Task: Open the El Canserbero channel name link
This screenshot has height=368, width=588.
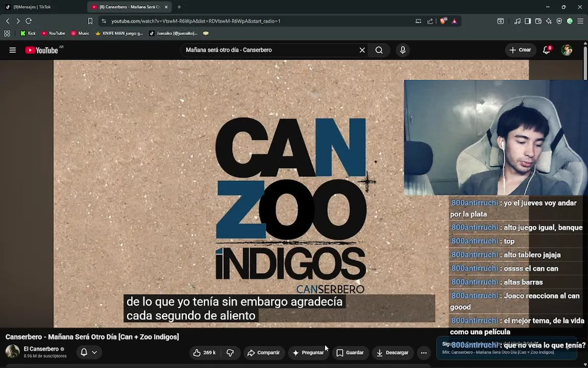Action: coord(41,349)
